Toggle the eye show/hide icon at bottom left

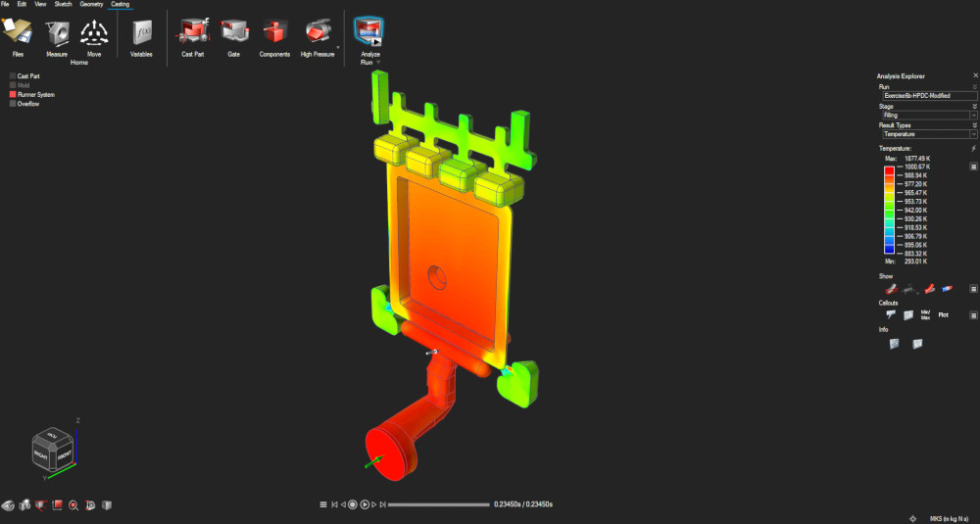coord(8,504)
